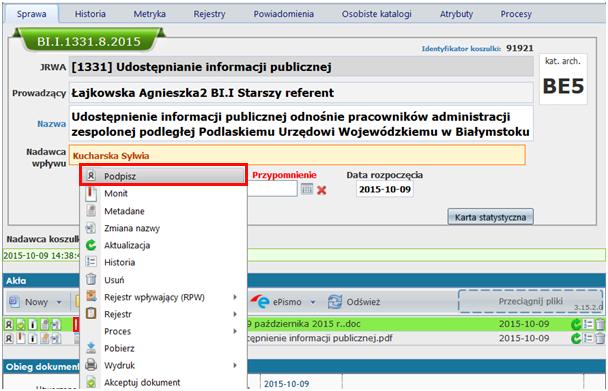The height and width of the screenshot is (391, 608).
Task: Click the green update icon in the .doc row
Action: point(576,324)
